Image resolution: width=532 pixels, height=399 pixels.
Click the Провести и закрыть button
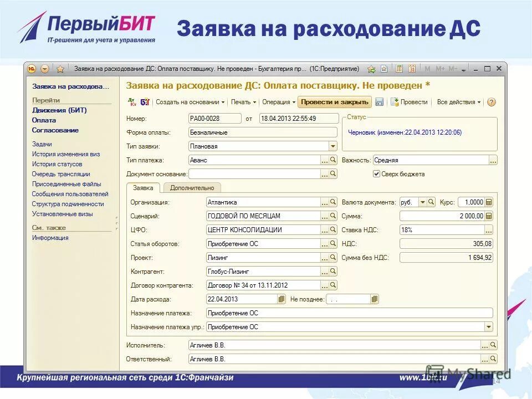point(334,102)
